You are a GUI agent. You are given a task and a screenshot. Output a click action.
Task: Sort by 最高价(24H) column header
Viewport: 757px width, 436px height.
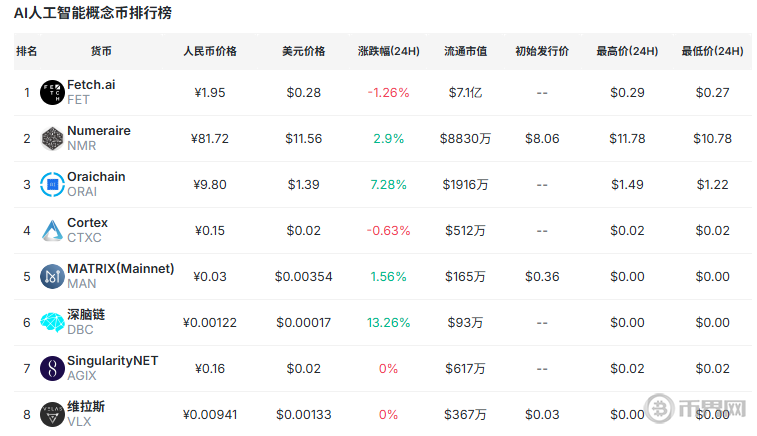pos(627,51)
